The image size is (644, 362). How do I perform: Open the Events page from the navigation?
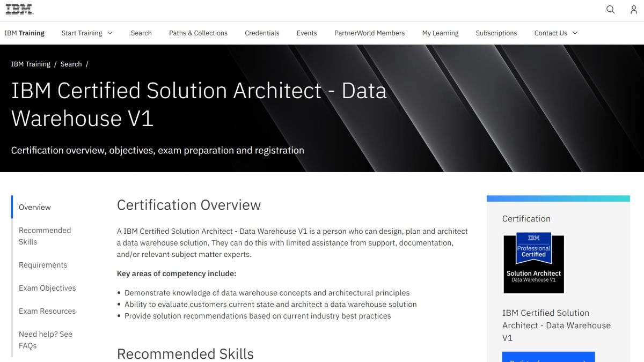[306, 33]
